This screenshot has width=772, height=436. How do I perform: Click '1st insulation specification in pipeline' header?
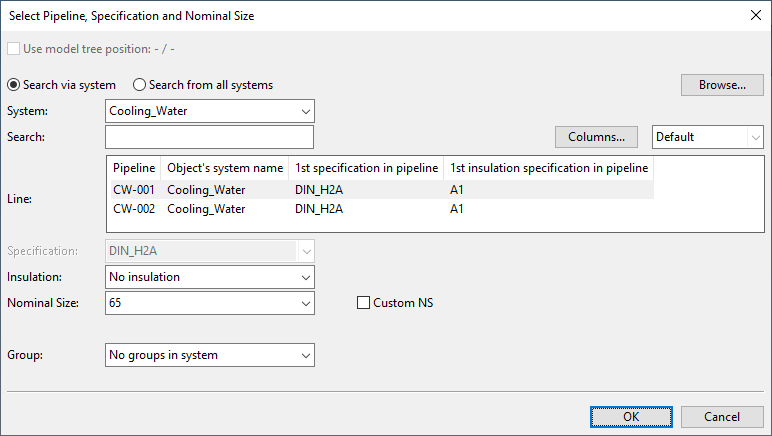548,168
